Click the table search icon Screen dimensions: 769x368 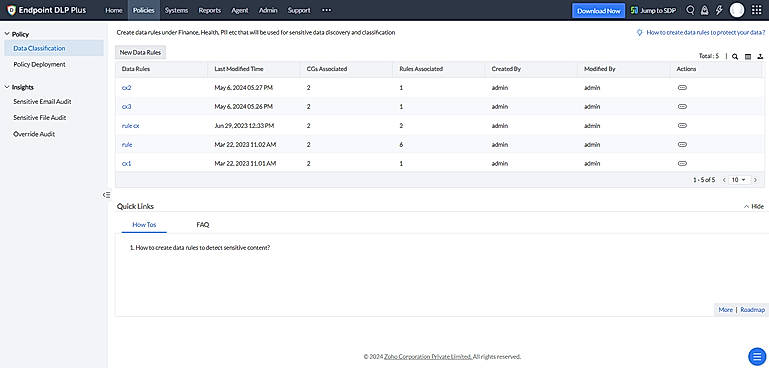click(735, 56)
